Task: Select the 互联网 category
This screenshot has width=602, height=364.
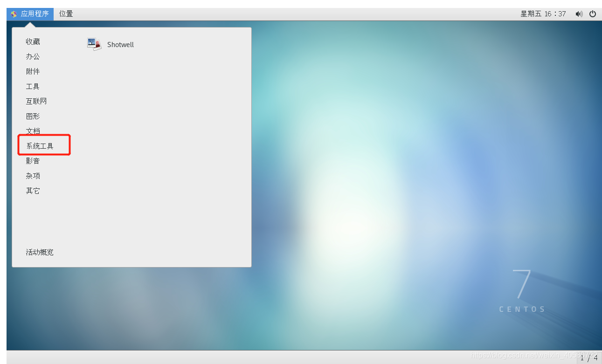Action: pos(36,101)
